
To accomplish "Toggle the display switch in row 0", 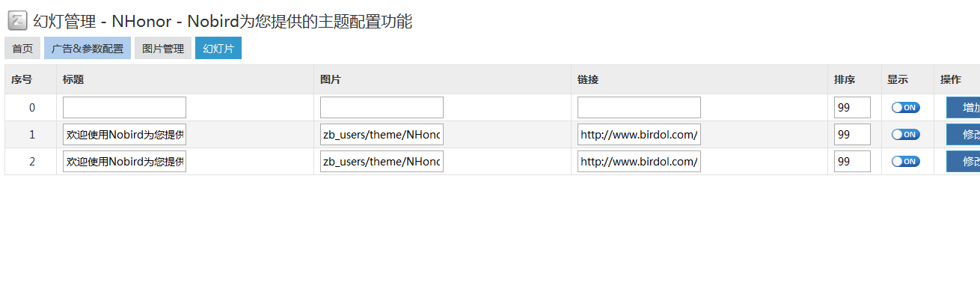I will [906, 108].
